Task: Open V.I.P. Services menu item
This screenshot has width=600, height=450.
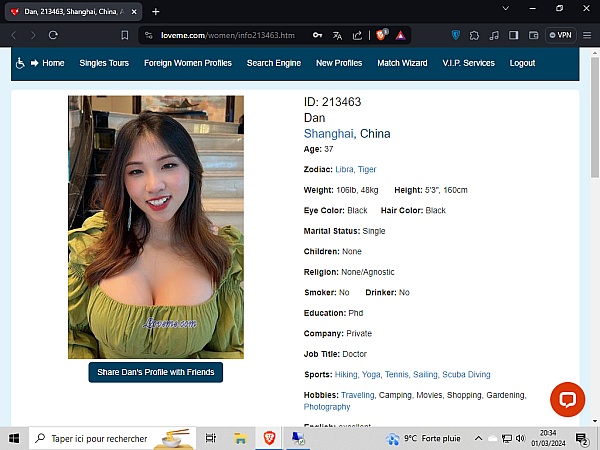Action: 468,63
